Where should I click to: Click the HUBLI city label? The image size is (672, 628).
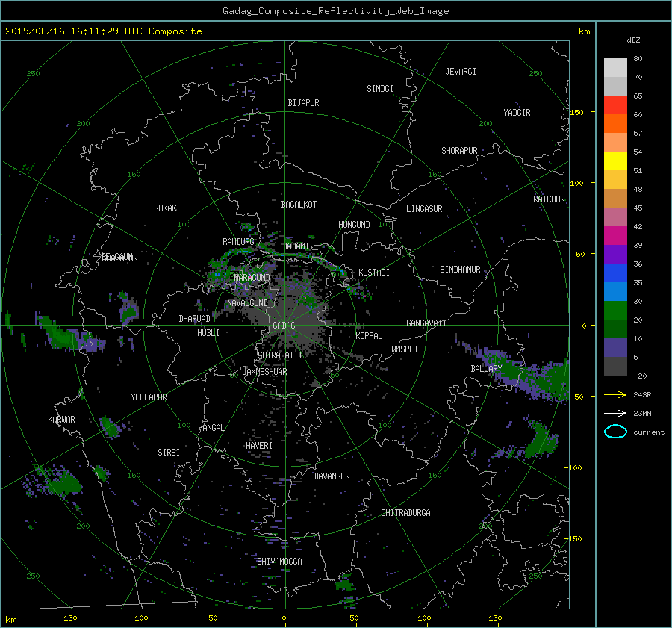click(x=208, y=333)
